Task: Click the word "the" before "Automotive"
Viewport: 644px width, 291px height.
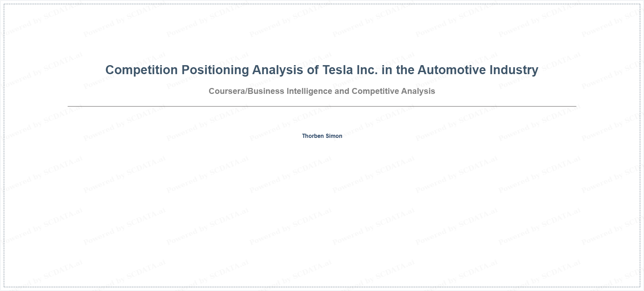Action: click(x=405, y=70)
